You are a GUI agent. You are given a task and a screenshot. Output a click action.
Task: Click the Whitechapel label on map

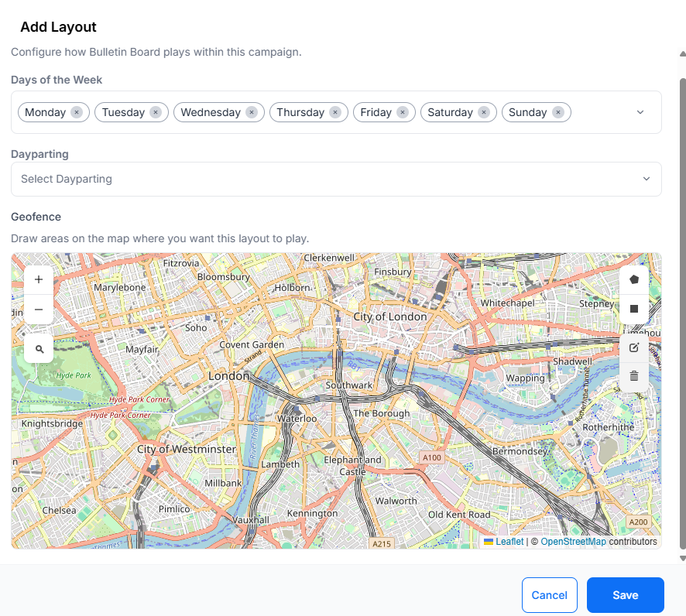pyautogui.click(x=507, y=303)
